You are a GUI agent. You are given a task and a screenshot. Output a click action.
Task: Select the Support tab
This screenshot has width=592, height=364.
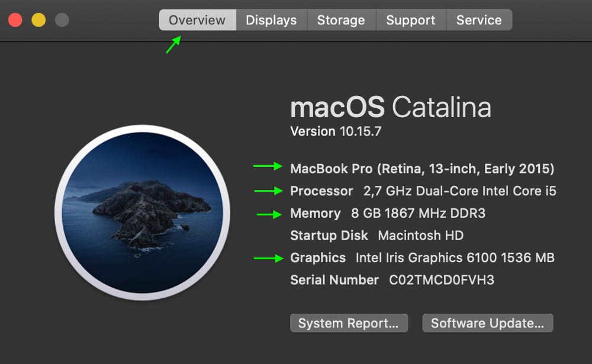411,20
